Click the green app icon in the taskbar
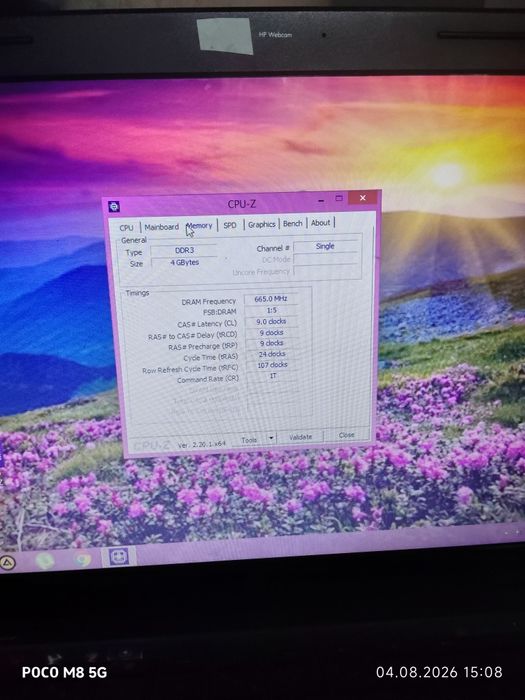Image resolution: width=525 pixels, height=700 pixels. 45,561
